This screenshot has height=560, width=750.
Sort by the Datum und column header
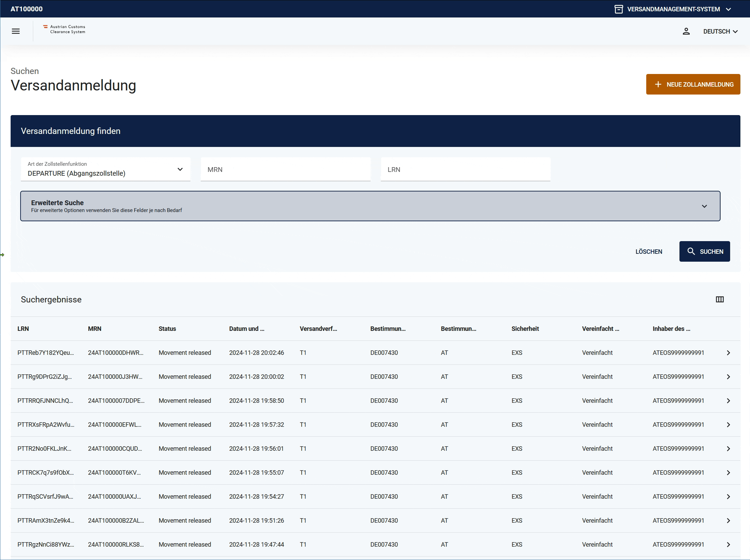pyautogui.click(x=247, y=329)
